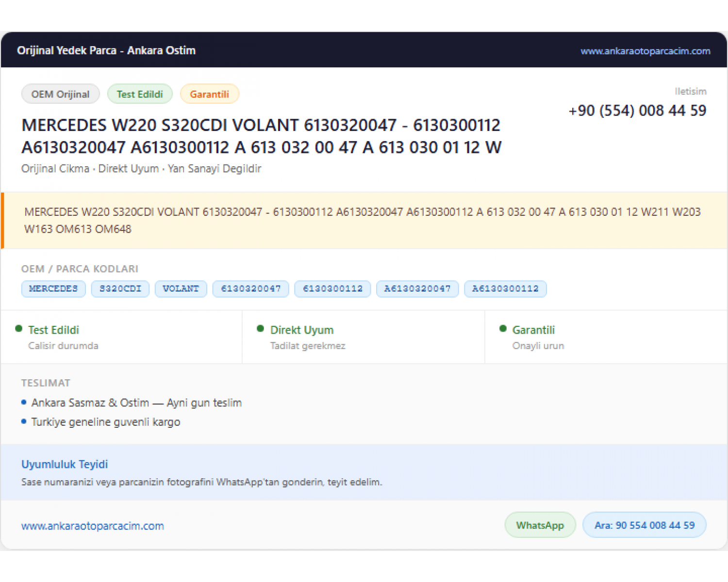
Task: Select the orange Garantili badge
Action: coord(210,94)
